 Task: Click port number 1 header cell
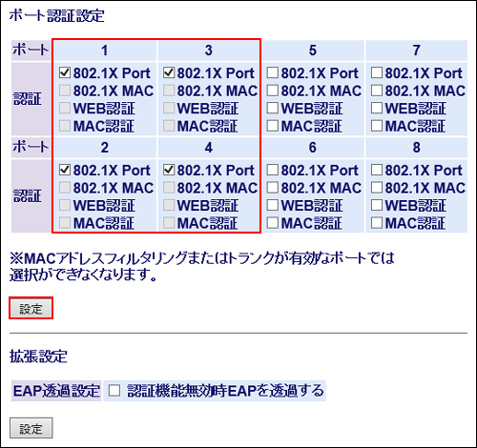tap(105, 51)
